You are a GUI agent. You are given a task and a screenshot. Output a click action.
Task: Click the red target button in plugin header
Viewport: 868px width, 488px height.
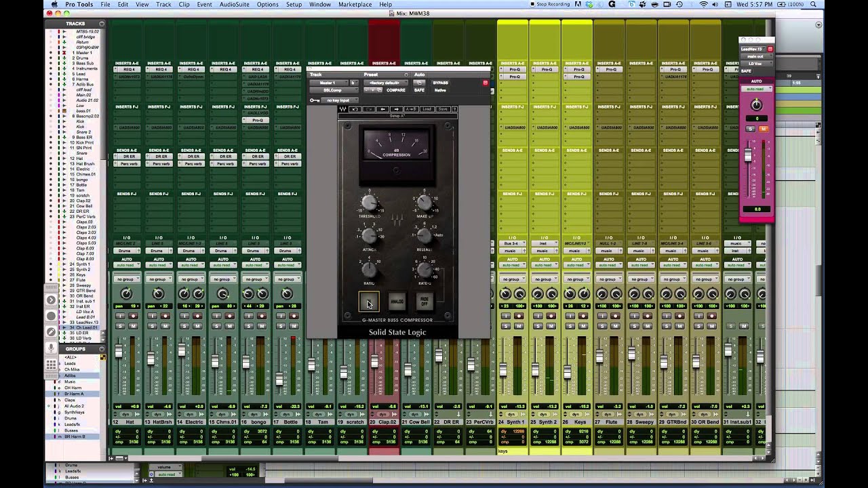point(486,83)
